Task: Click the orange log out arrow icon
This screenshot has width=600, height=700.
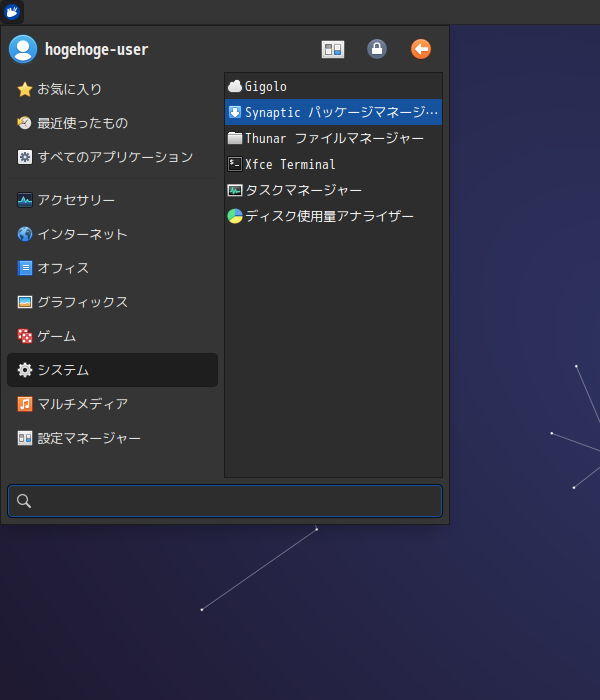Action: 421,49
